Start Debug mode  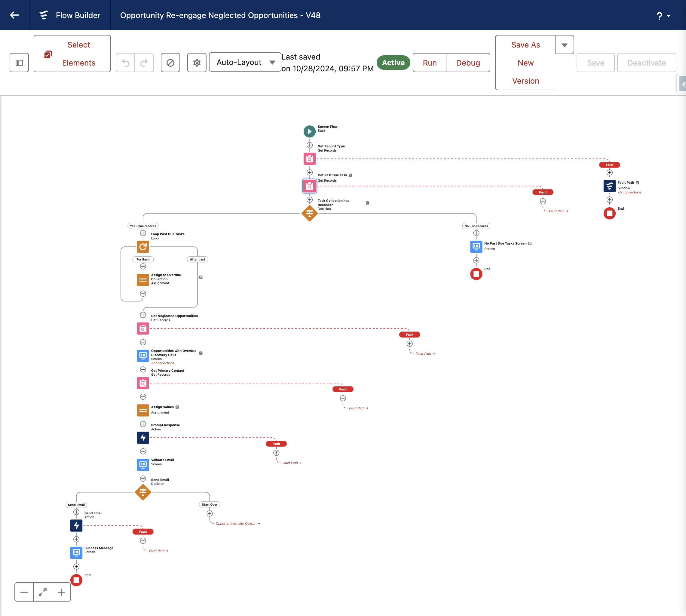tap(468, 63)
